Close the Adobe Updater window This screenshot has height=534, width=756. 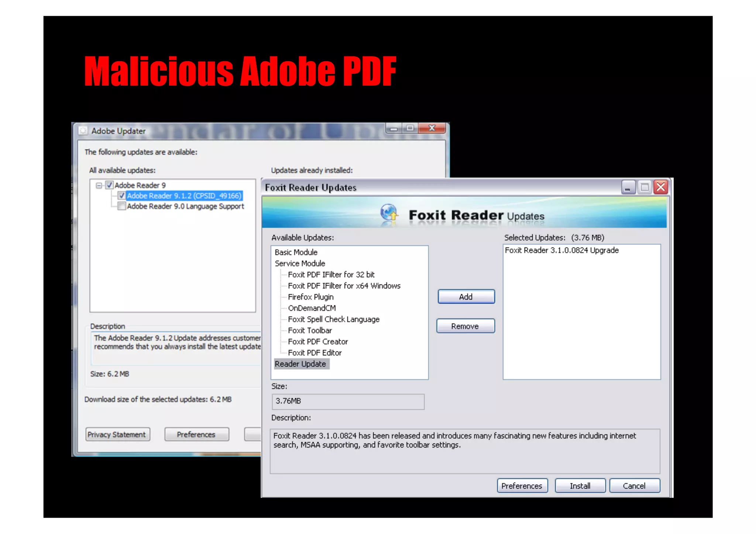(432, 128)
